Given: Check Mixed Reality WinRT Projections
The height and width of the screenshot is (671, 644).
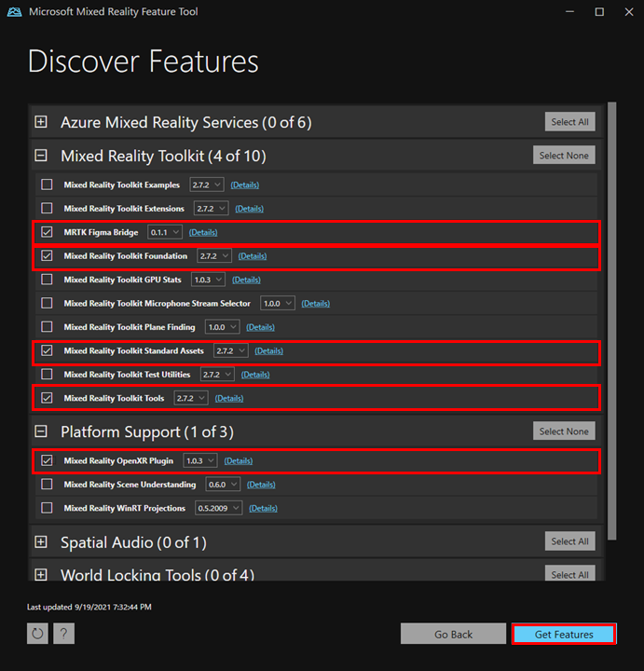Looking at the screenshot, I should pyautogui.click(x=47, y=508).
